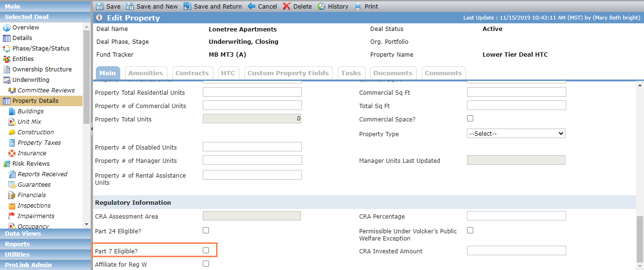This screenshot has height=270, width=644.
Task: Open History clock icon in toolbar
Action: (x=322, y=6)
